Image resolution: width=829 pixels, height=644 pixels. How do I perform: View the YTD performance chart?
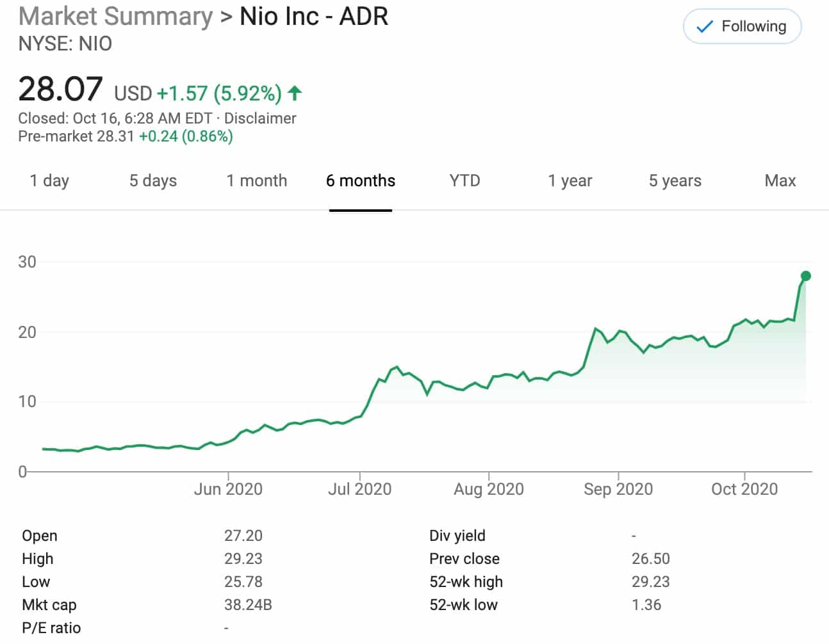[464, 181]
